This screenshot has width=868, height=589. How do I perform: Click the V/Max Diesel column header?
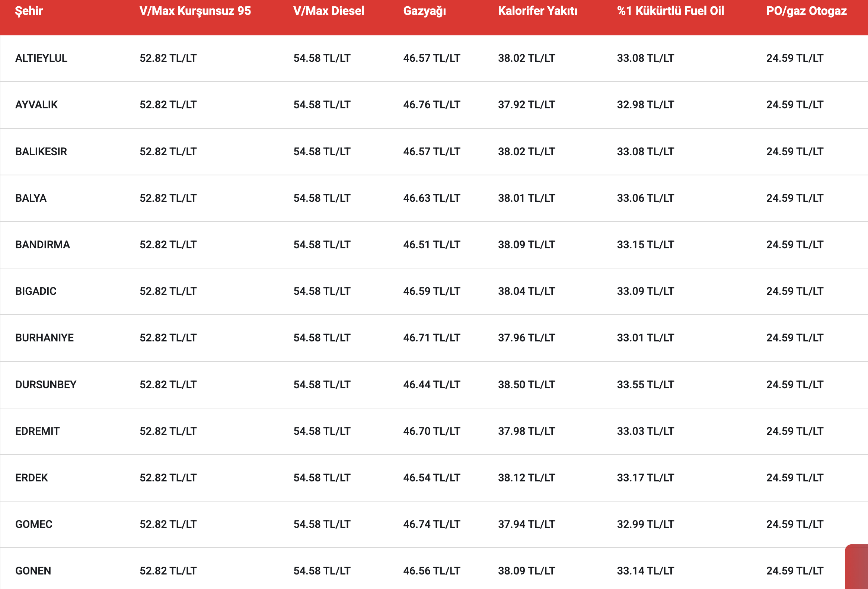tap(329, 11)
